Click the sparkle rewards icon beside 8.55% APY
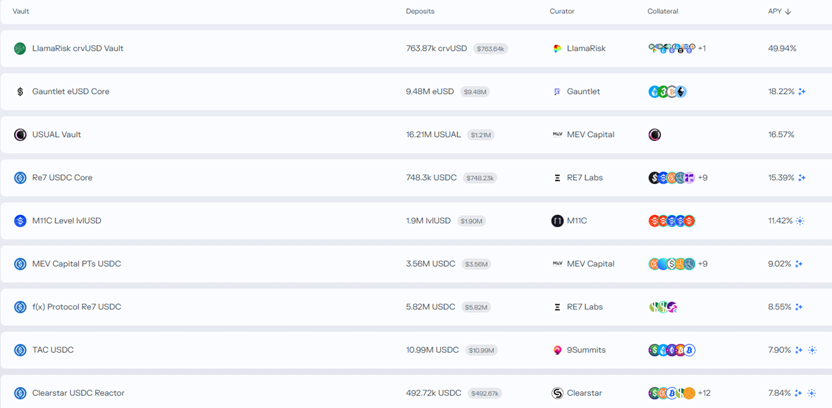The height and width of the screenshot is (408, 832). click(799, 307)
